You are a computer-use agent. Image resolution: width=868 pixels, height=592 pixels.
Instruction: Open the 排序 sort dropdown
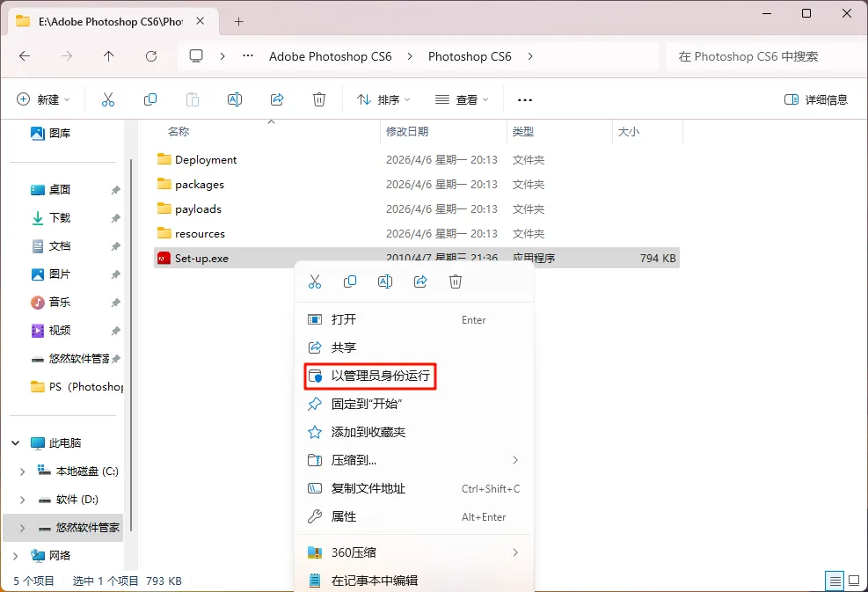[383, 99]
